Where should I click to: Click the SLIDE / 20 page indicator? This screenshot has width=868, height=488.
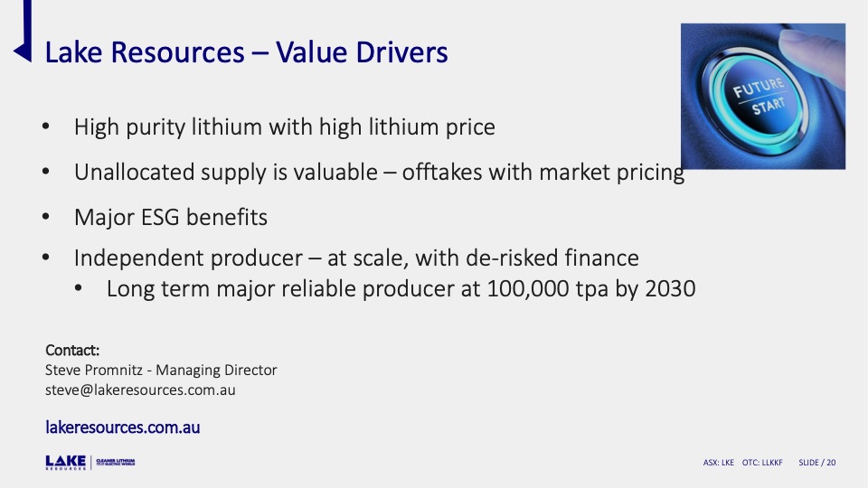tap(817, 463)
